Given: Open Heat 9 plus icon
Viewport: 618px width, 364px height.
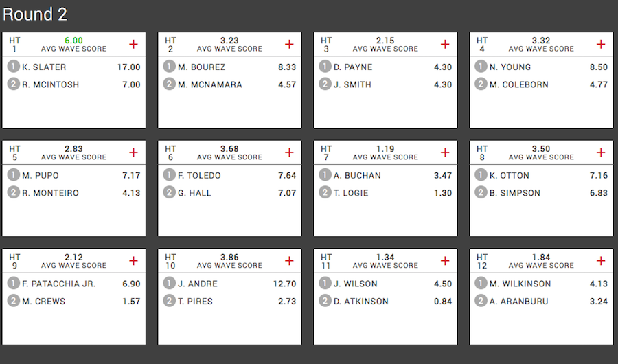Looking at the screenshot, I should [134, 261].
